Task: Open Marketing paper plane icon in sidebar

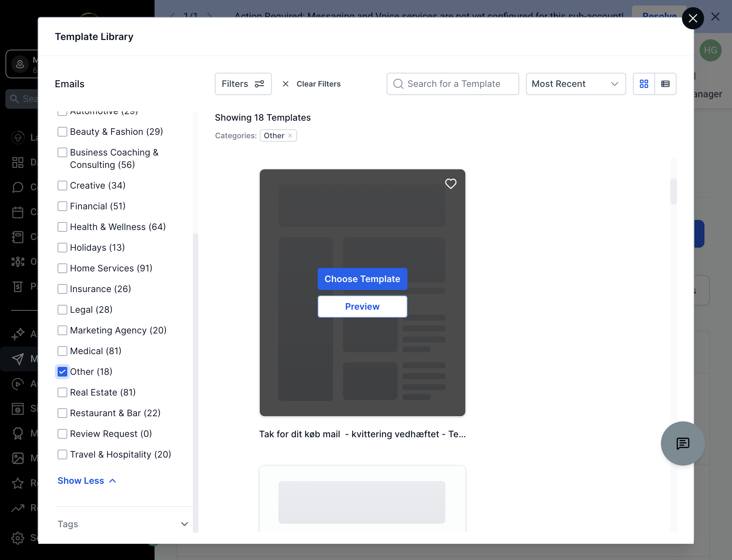Action: coord(18,359)
